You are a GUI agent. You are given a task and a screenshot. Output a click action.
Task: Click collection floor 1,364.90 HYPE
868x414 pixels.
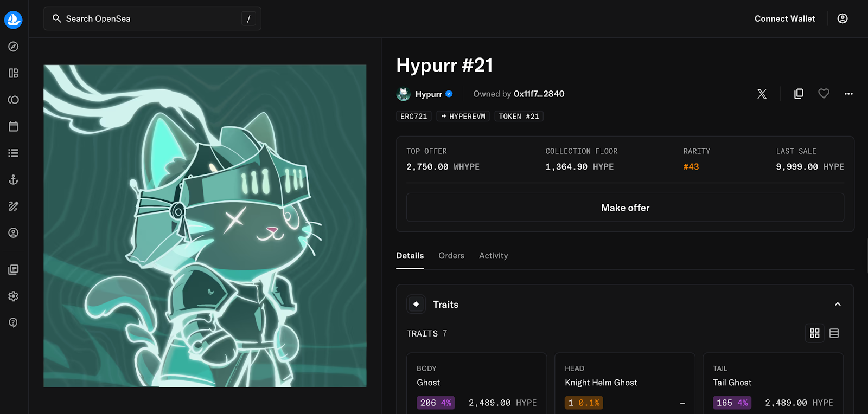pyautogui.click(x=579, y=167)
